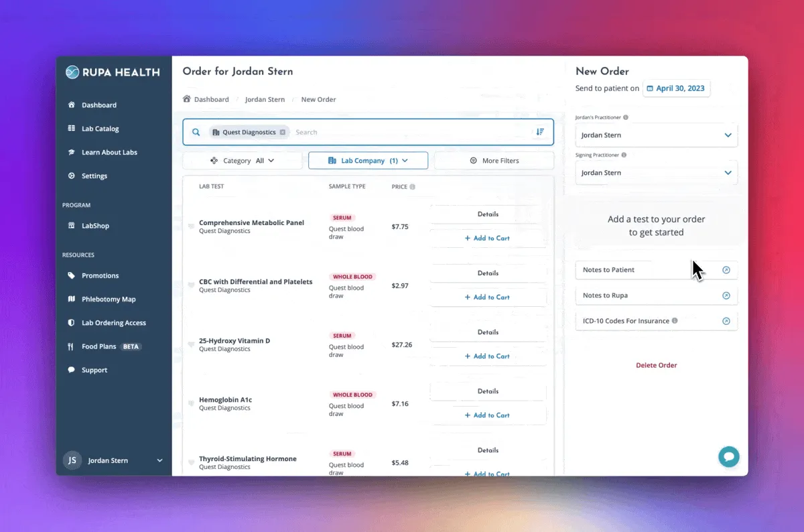The height and width of the screenshot is (532, 804).
Task: Click Jordan's Practitioner info icon
Action: (x=626, y=117)
